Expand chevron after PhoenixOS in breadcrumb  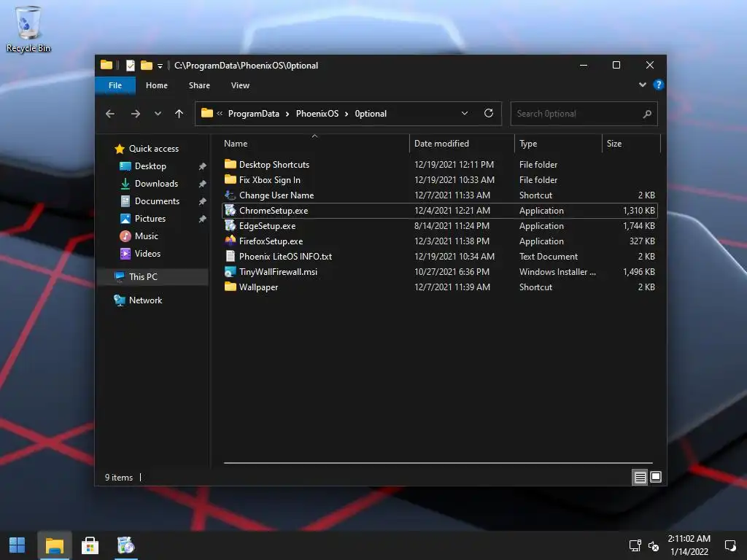(347, 114)
